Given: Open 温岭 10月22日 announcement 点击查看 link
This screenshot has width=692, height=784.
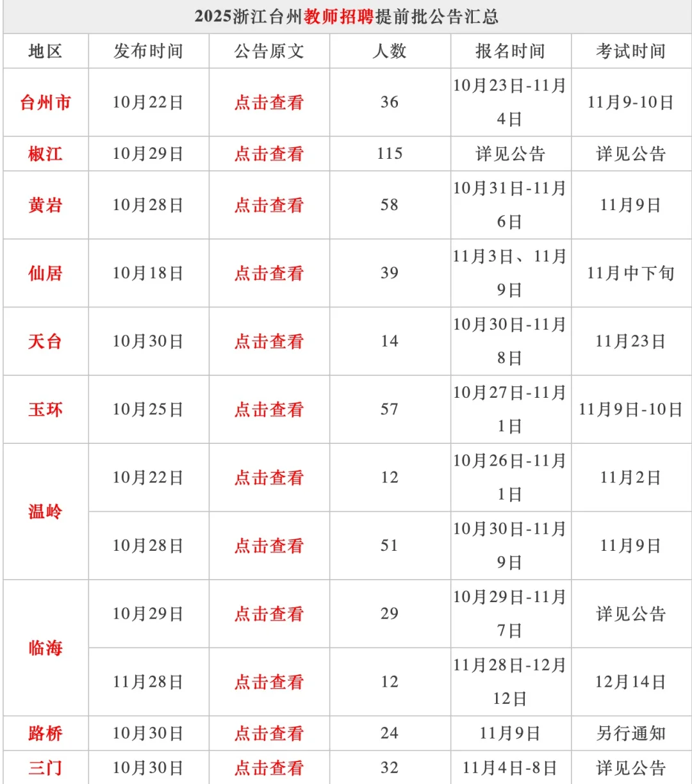Looking at the screenshot, I should (269, 478).
